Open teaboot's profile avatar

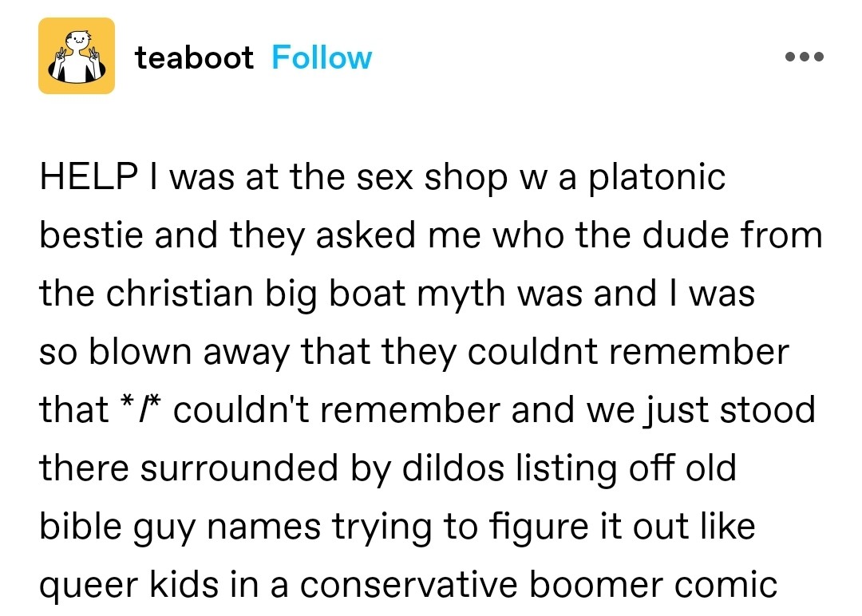77,57
